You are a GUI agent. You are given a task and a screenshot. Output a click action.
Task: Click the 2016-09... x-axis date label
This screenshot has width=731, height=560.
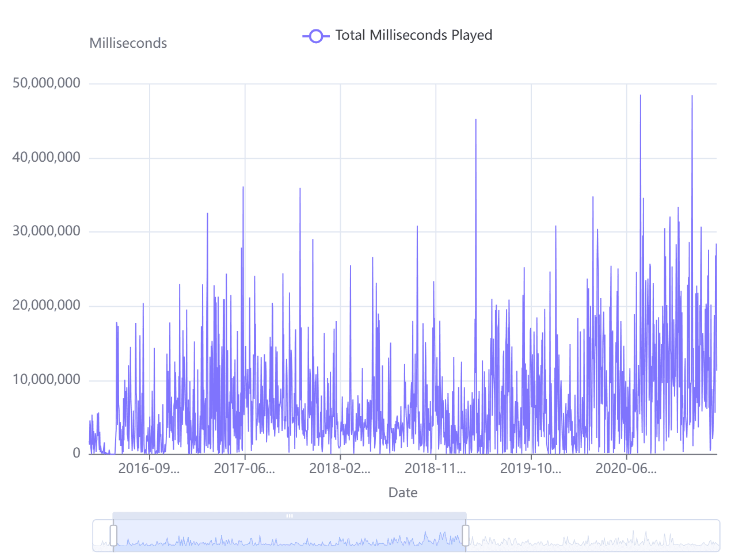click(x=149, y=468)
